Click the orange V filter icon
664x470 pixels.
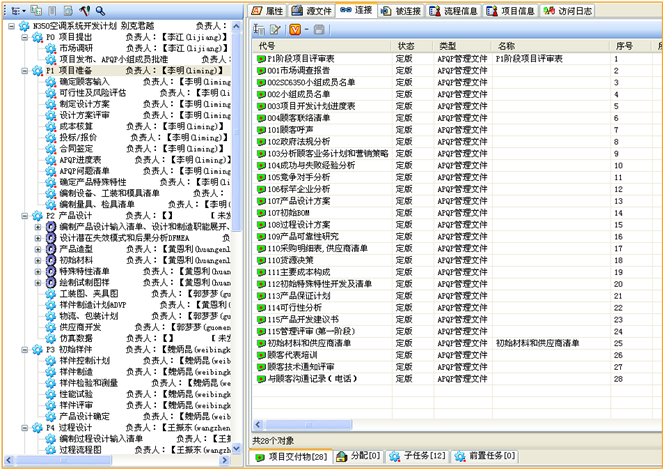295,29
